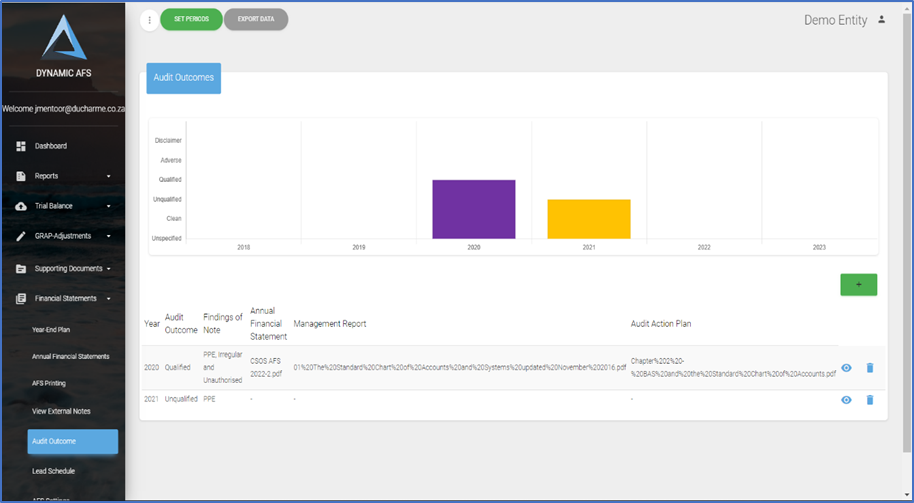This screenshot has width=914, height=503.
Task: Click the yellow 2021 Unqualified bar
Action: pyautogui.click(x=589, y=219)
